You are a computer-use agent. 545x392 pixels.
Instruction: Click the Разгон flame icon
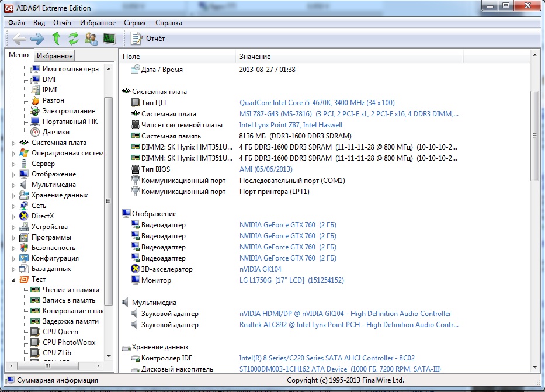[x=35, y=100]
